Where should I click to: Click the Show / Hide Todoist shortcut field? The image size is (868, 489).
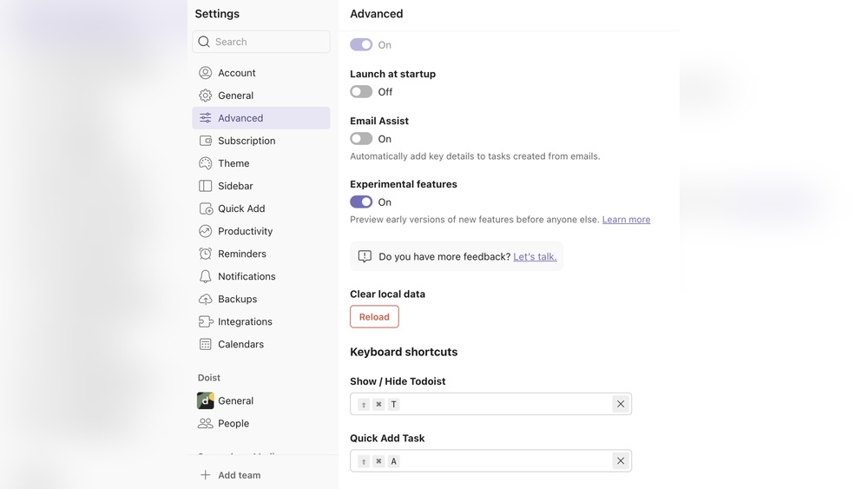click(490, 404)
